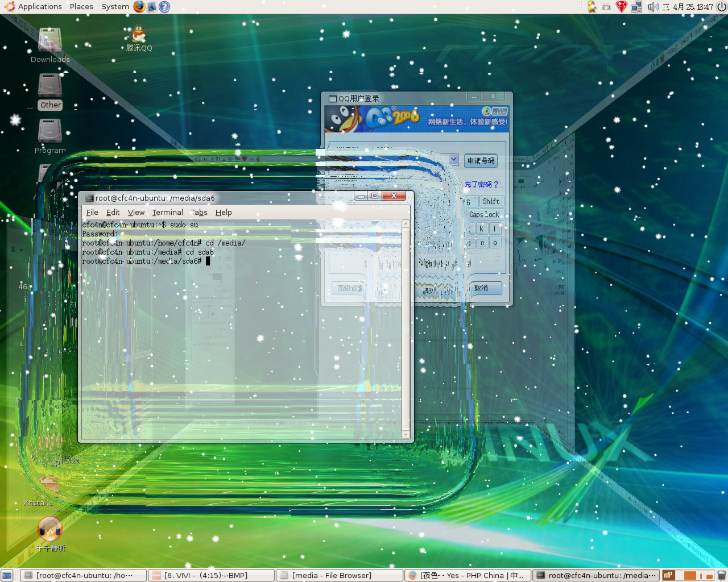Click the 'cd /media/' command line text
728x582 pixels.
(x=225, y=243)
